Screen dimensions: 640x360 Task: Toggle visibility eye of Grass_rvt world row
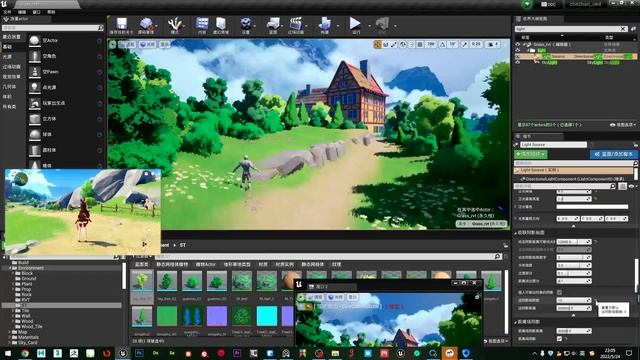[x=518, y=44]
